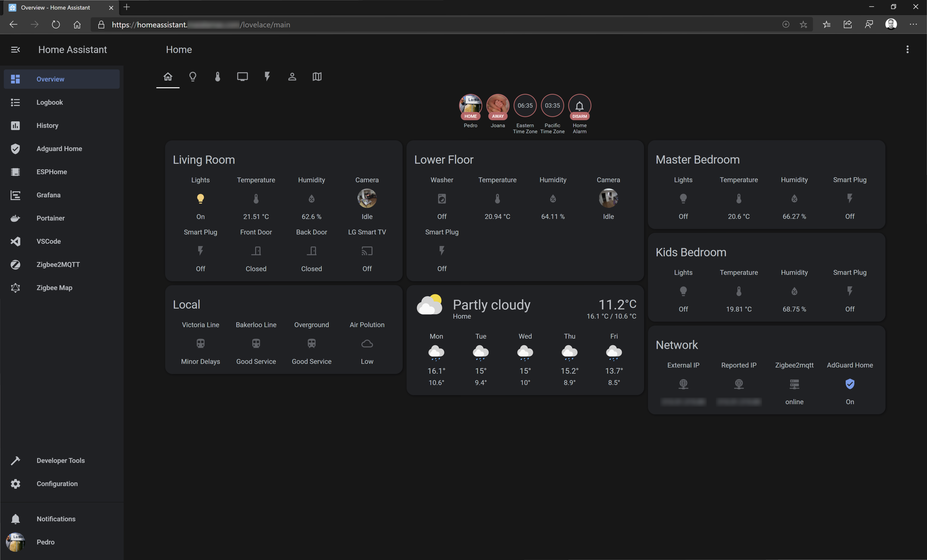Viewport: 927px width, 560px height.
Task: Open Logbook in the sidebar
Action: [49, 102]
